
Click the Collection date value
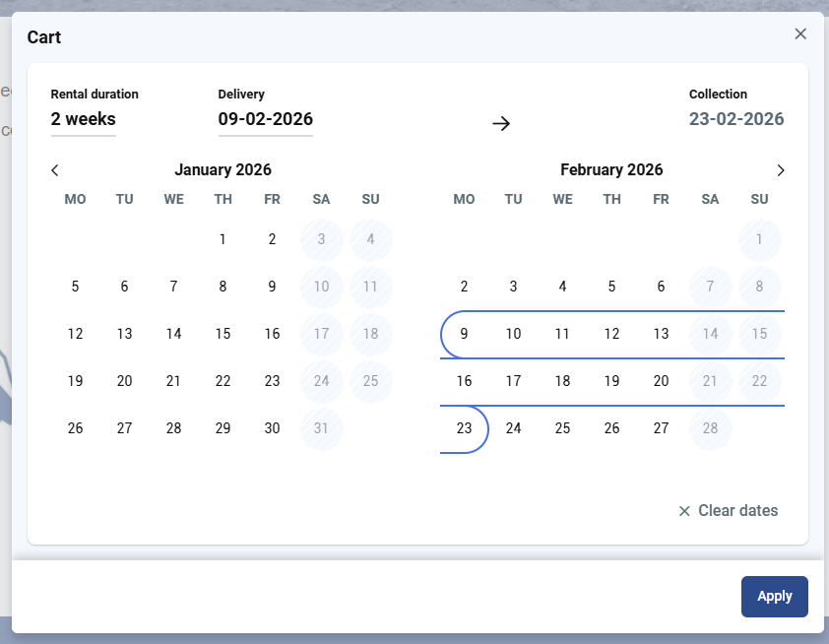tap(735, 118)
